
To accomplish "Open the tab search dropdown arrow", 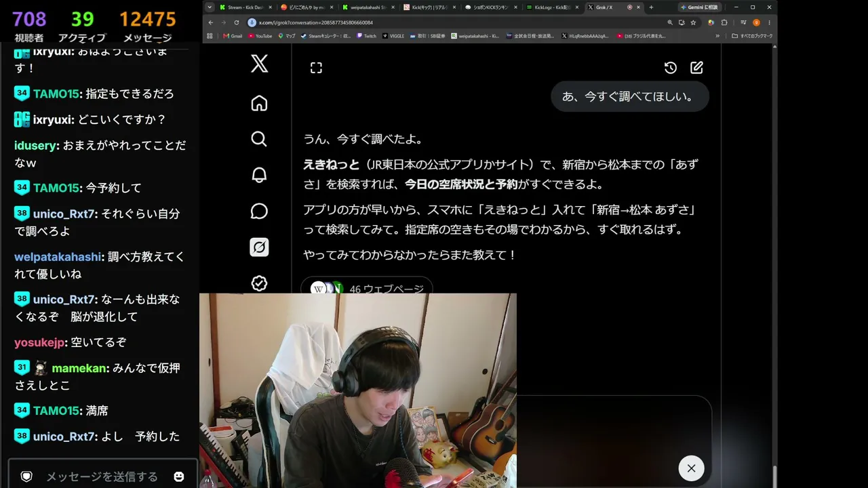I will (x=210, y=7).
